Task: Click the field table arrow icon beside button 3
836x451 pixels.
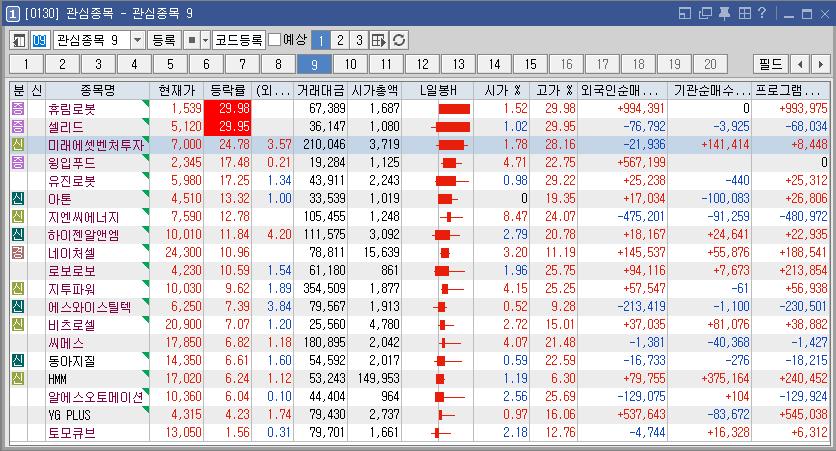Action: click(x=379, y=41)
